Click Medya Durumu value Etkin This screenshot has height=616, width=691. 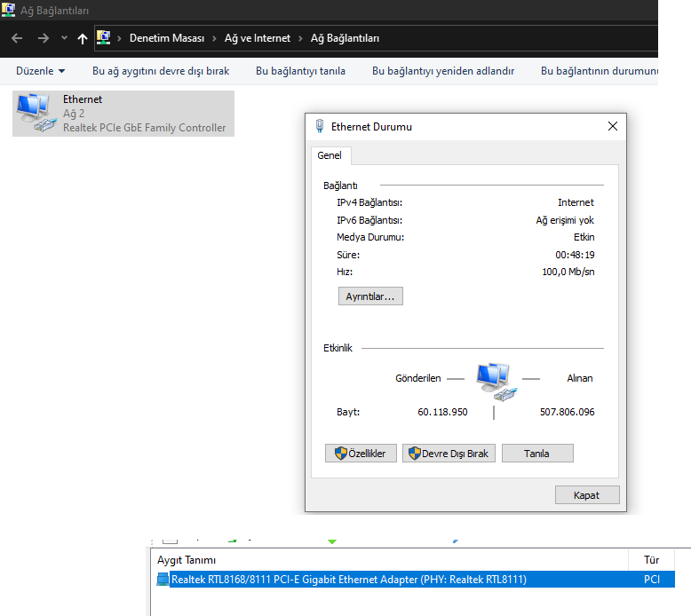584,237
